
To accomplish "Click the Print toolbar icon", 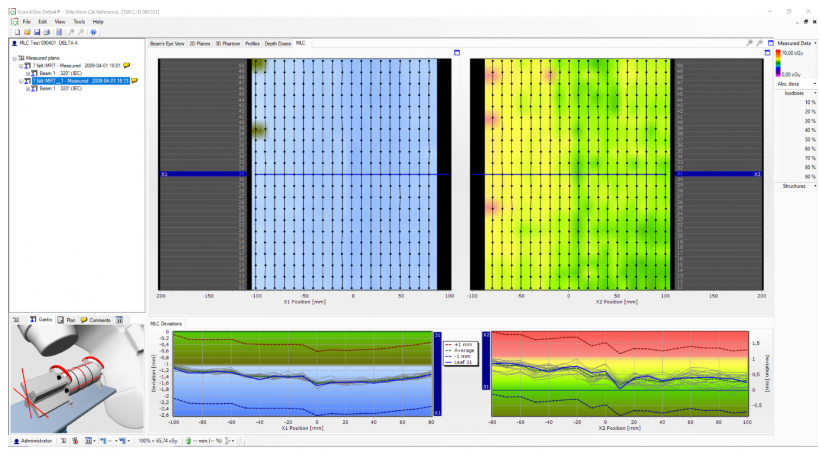I will pos(47,32).
